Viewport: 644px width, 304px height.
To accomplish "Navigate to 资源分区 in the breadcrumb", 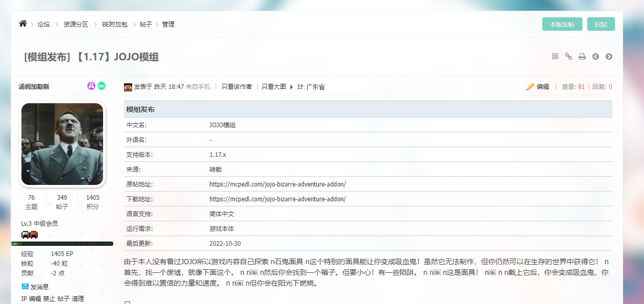I will tap(76, 24).
